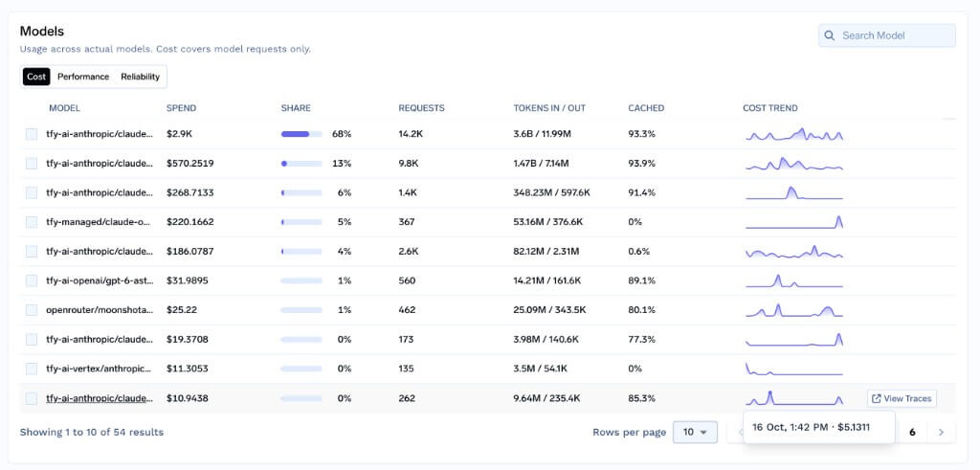Tick the checkbox for the $268.7133 spend row

(32, 192)
